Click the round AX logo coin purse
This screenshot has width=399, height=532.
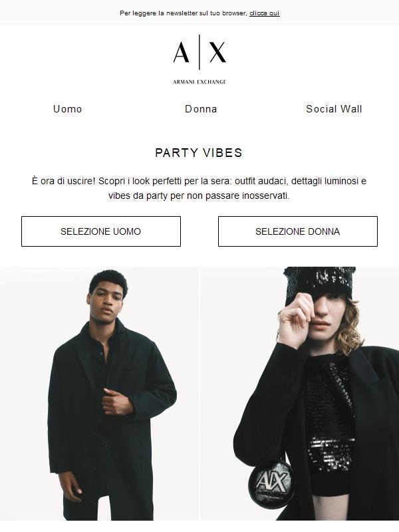[268, 481]
